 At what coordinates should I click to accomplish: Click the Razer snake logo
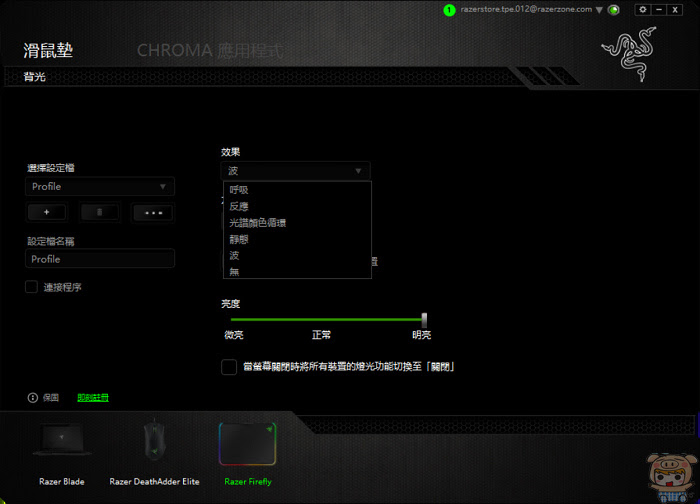pos(629,54)
